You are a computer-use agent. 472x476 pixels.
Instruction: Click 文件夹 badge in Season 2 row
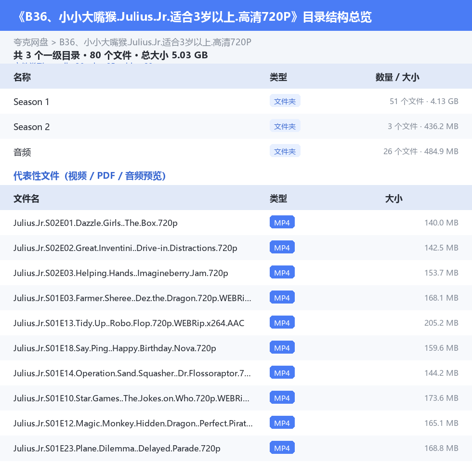tap(285, 126)
